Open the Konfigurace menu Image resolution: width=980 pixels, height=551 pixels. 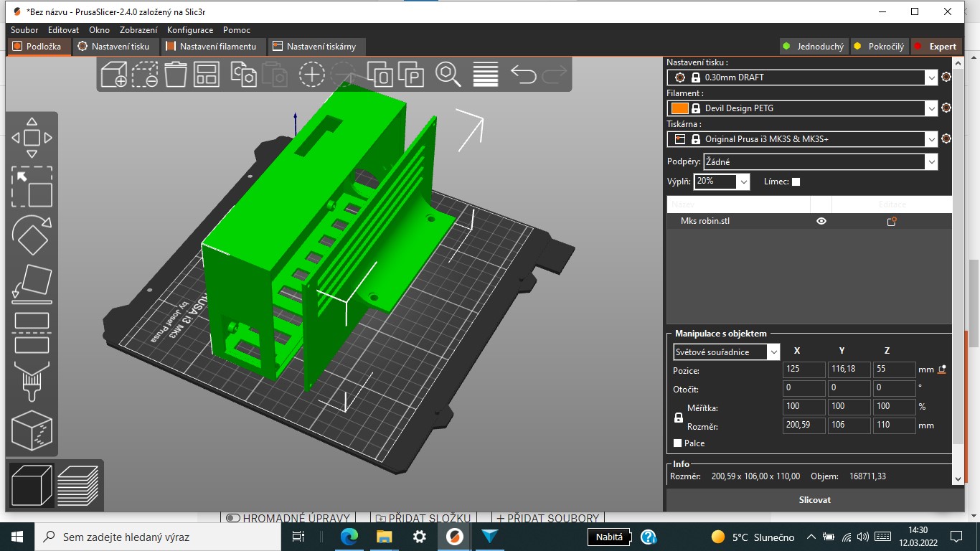coord(190,30)
